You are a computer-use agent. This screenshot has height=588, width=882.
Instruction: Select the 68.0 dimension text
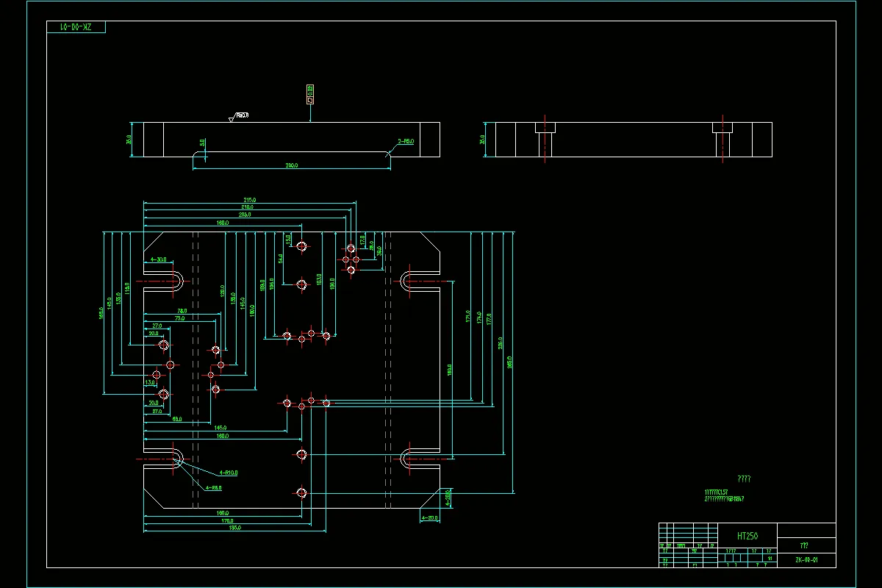coord(177,420)
